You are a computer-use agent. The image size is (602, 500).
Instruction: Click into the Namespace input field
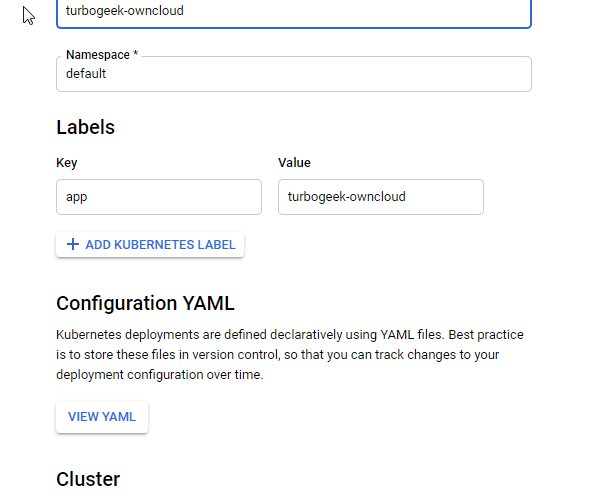point(293,74)
